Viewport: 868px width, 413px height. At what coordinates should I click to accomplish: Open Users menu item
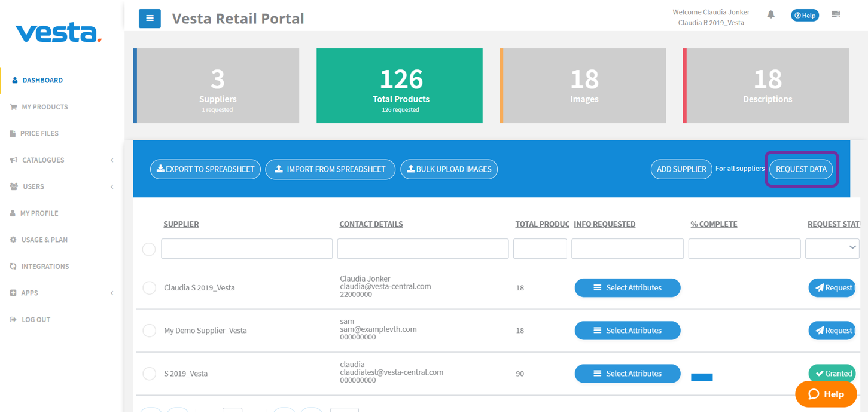33,186
